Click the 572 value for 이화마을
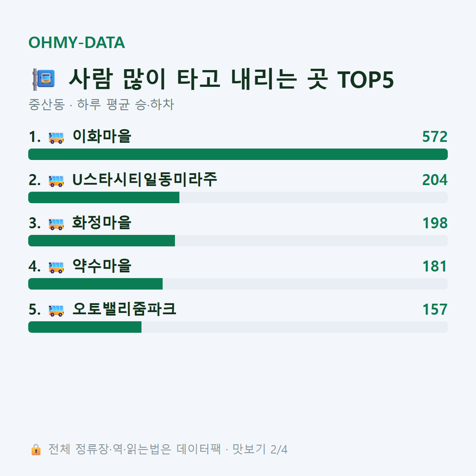 pos(435,137)
